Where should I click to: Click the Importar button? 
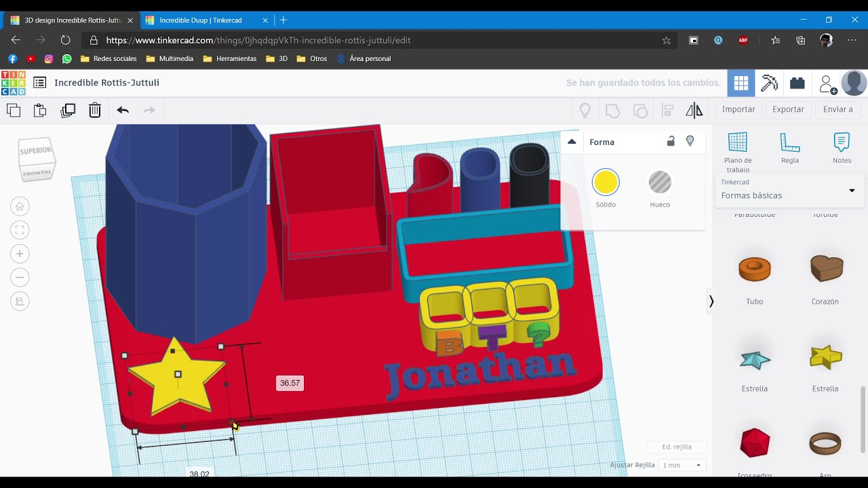[738, 109]
